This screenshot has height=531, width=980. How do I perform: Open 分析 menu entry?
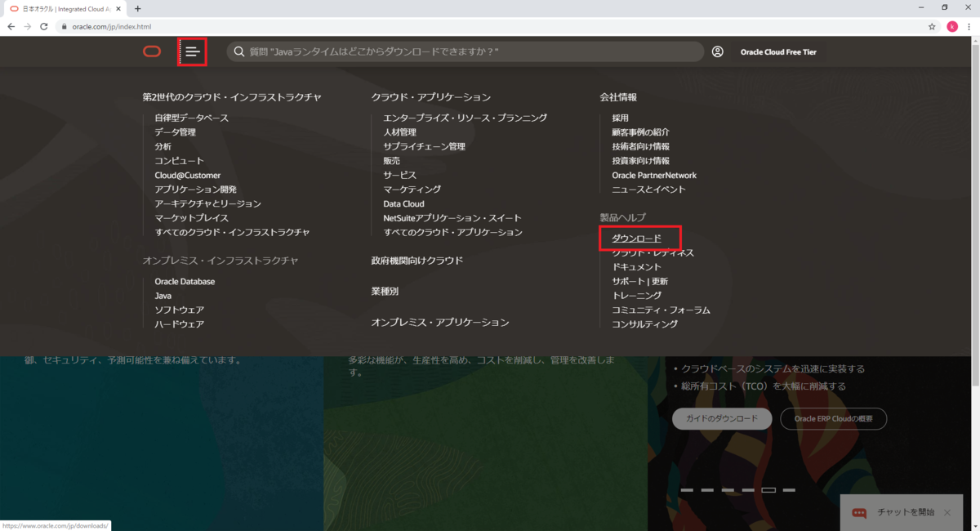pyautogui.click(x=163, y=146)
